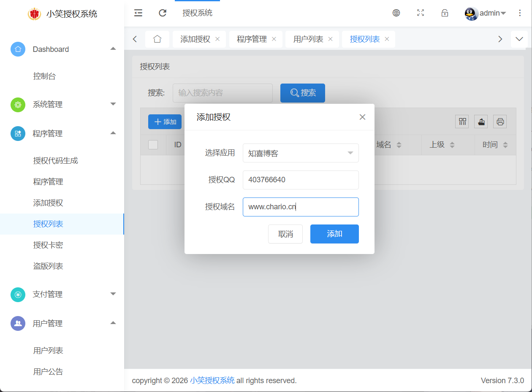Open the vertical ellipsis options menu
Viewport: 532px width, 392px height.
pos(520,13)
